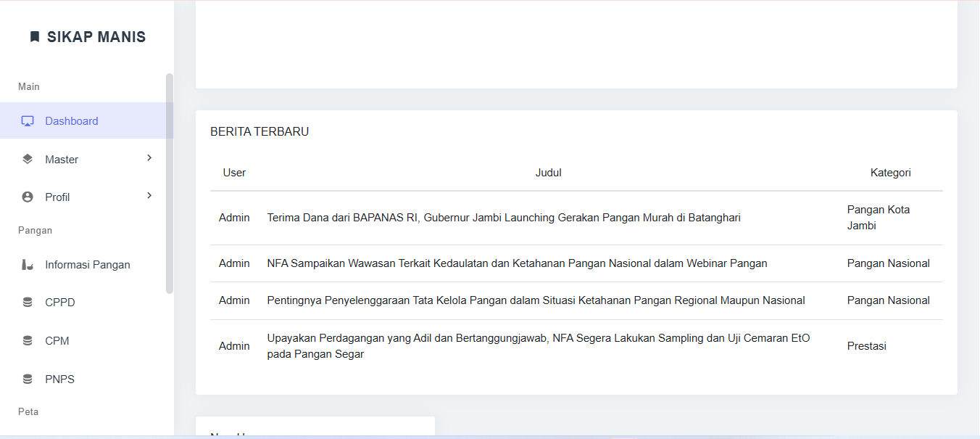
Task: Click the PNPS database icon
Action: coord(28,379)
